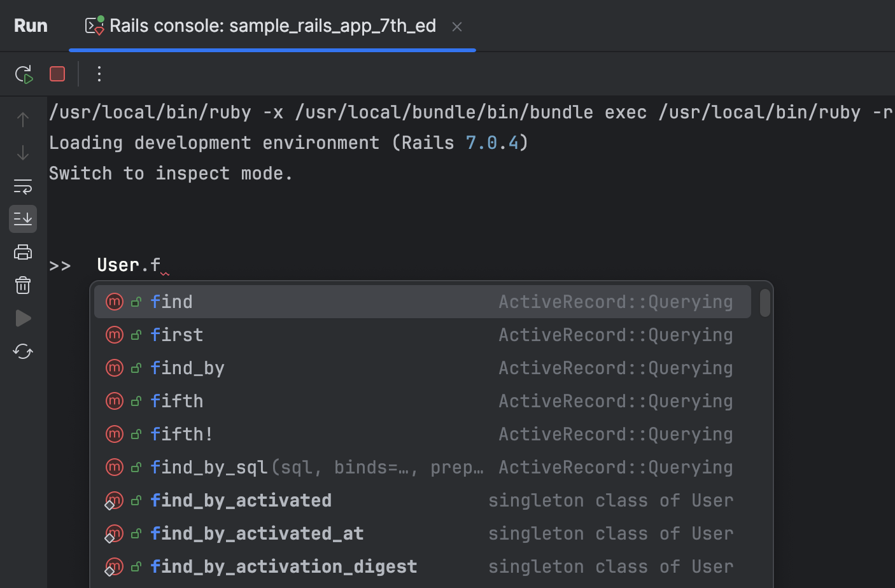The height and width of the screenshot is (588, 895).
Task: Click the reload/sync console icon
Action: pos(23,351)
